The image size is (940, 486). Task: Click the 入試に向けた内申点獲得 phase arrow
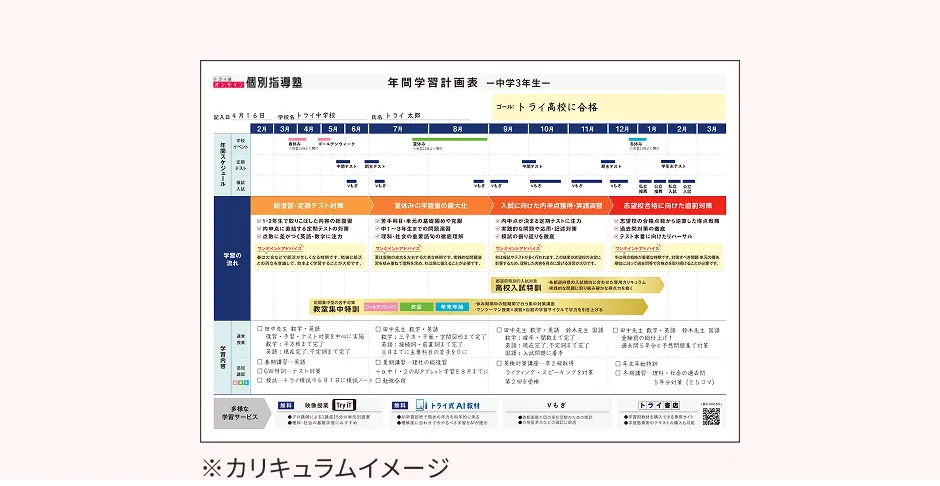pyautogui.click(x=550, y=206)
